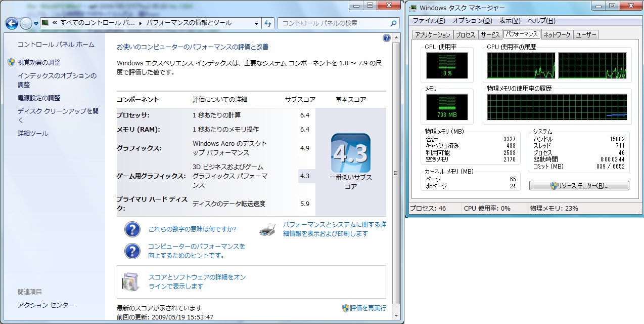Open the address bar history dropdown
The height and width of the screenshot is (324, 644).
click(256, 23)
